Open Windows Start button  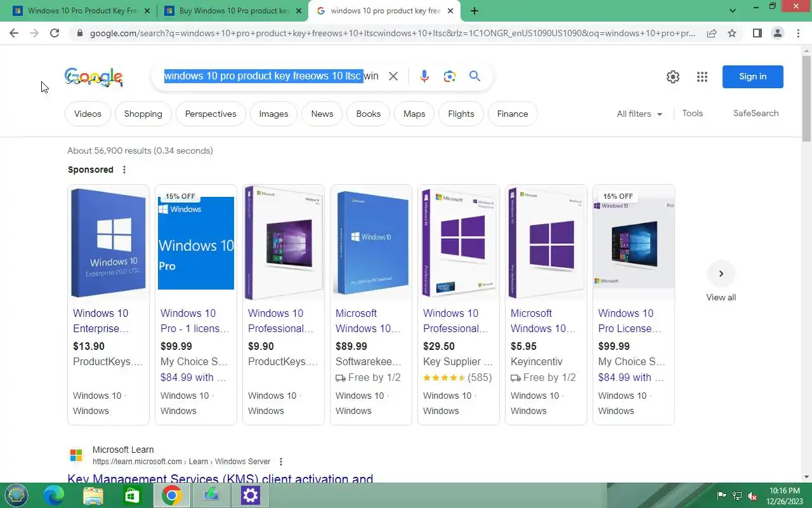coord(16,495)
